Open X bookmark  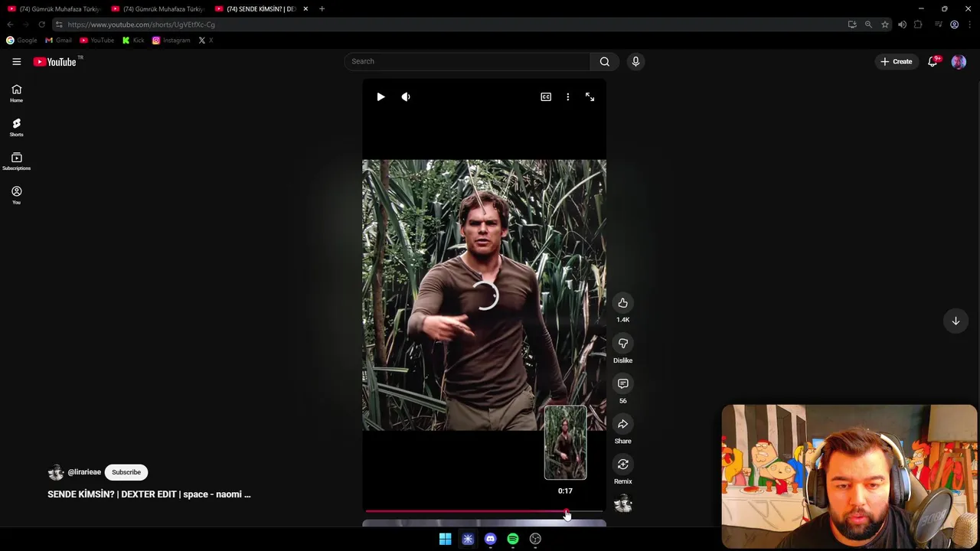coord(205,40)
